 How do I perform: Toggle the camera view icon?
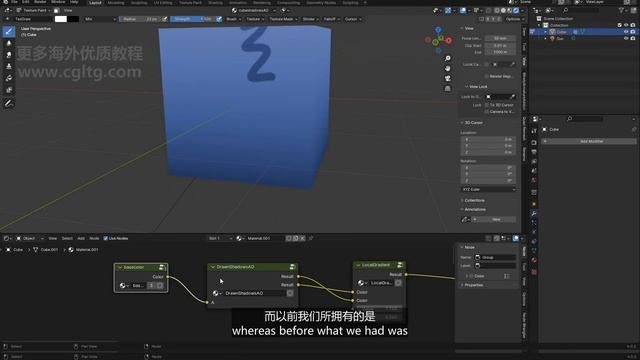(448, 78)
